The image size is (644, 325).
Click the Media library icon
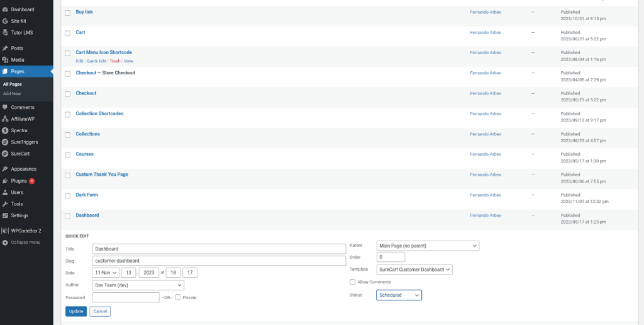(x=5, y=60)
